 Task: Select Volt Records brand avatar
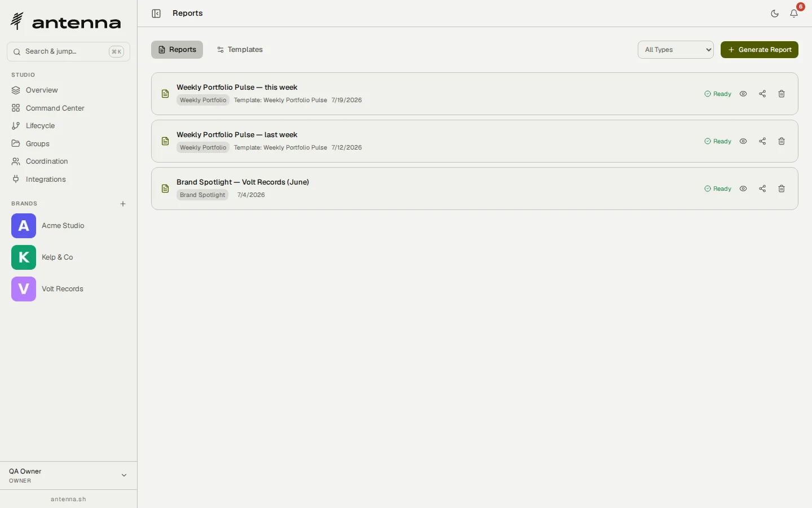point(24,289)
